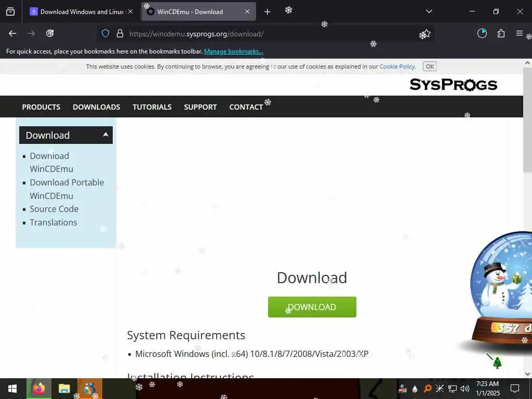Click the water drop tray icon
The width and height of the screenshot is (532, 399).
pyautogui.click(x=415, y=389)
